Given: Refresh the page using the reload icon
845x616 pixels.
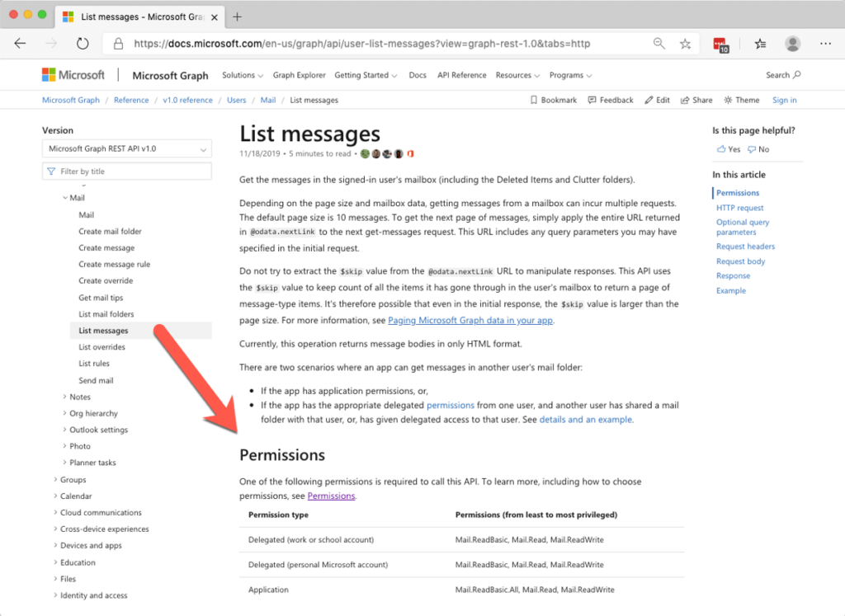Looking at the screenshot, I should [x=82, y=45].
